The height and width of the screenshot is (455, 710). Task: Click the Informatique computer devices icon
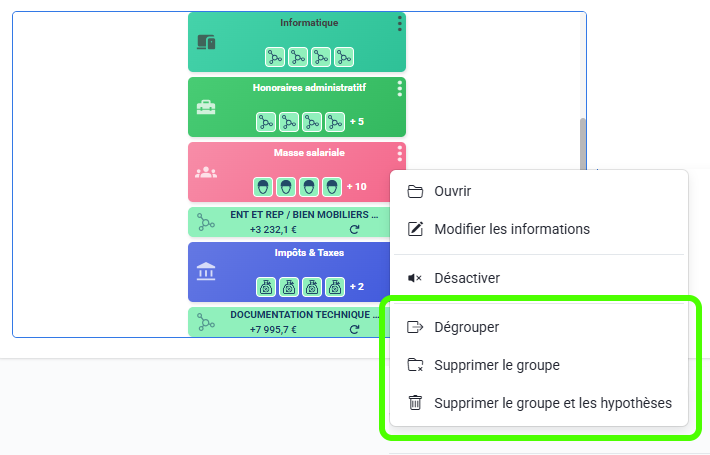[206, 42]
